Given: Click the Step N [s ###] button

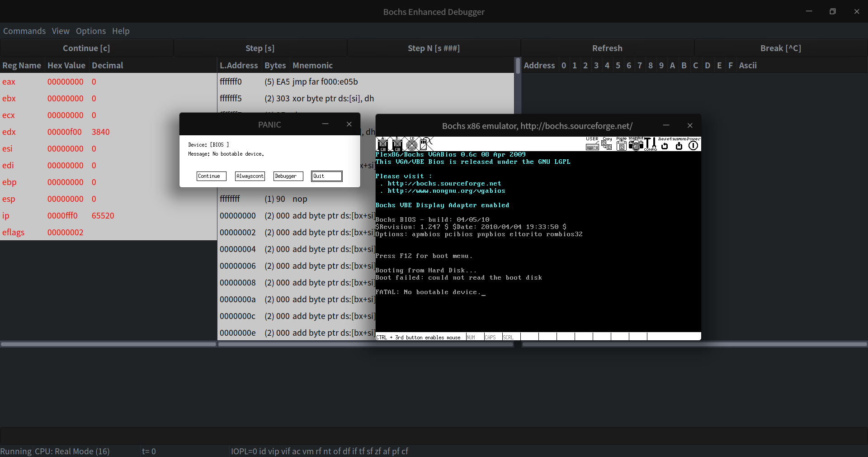Looking at the screenshot, I should [x=434, y=48].
